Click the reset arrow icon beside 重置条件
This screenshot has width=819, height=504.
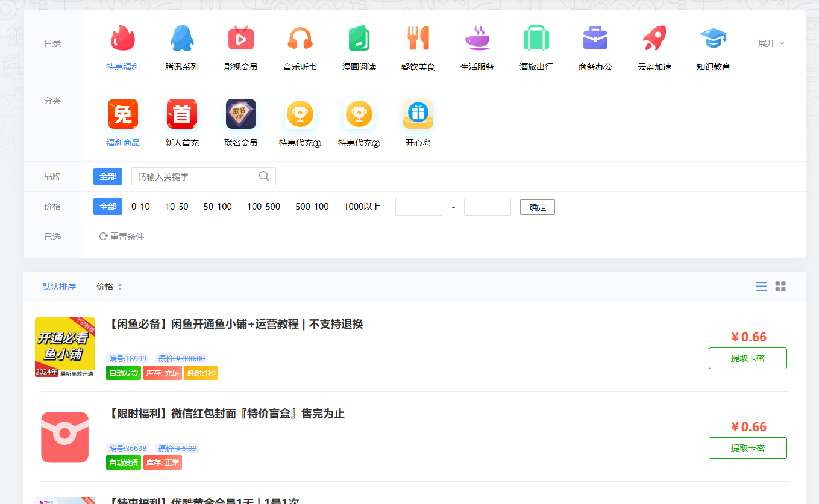104,237
